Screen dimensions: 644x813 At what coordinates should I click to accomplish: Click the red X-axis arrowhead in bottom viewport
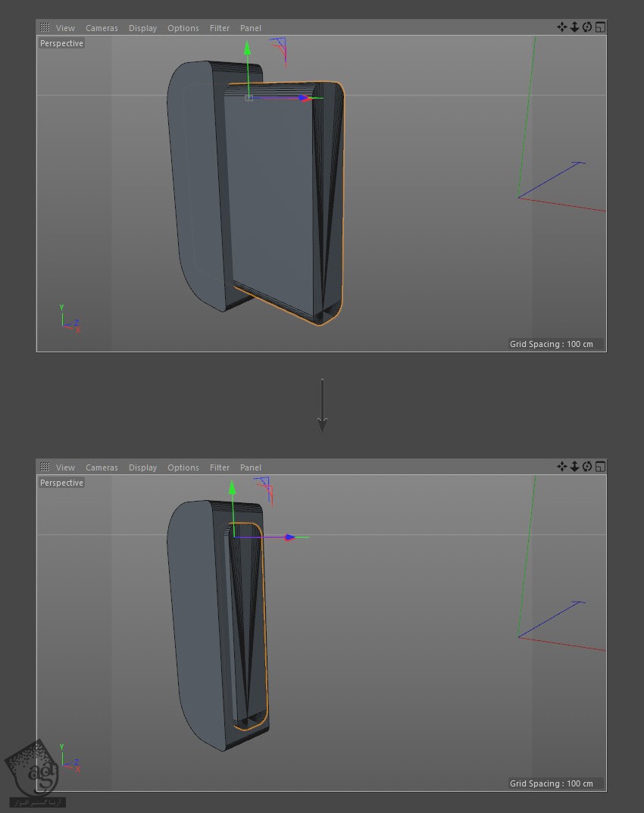290,537
